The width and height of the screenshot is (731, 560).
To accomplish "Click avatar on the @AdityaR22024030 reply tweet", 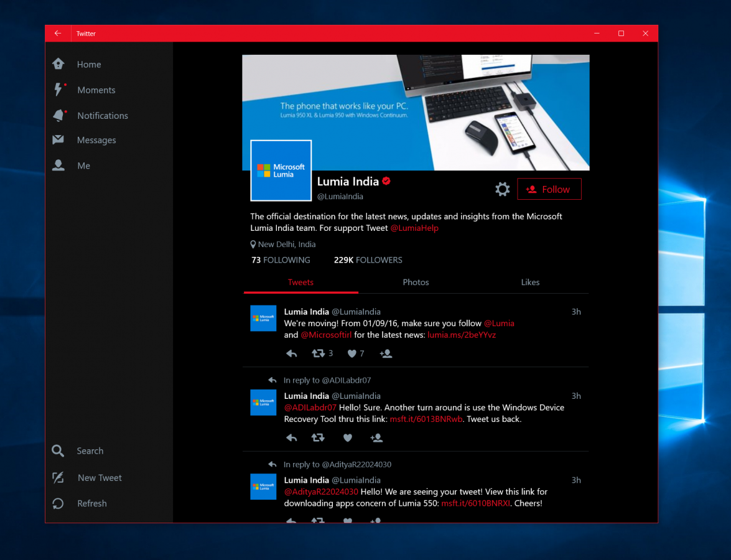I will (263, 487).
